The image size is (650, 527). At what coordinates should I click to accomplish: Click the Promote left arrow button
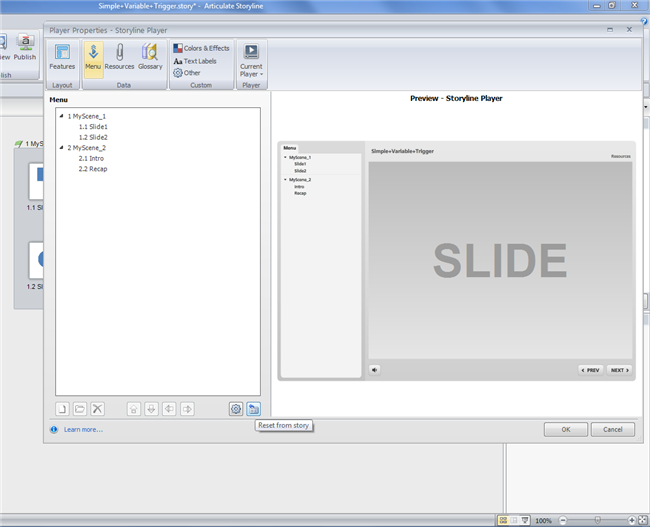pos(169,409)
